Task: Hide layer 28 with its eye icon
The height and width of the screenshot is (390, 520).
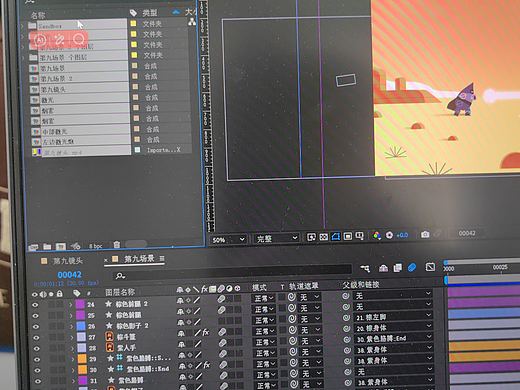Action: coord(37,349)
